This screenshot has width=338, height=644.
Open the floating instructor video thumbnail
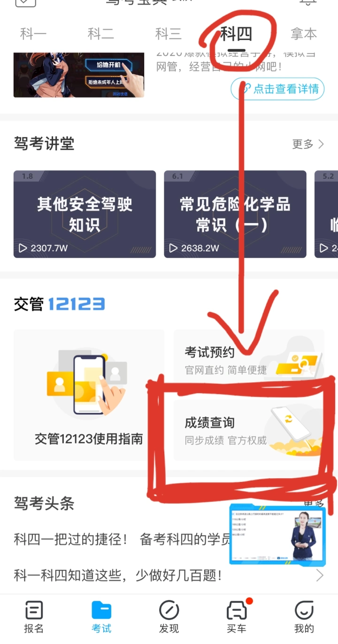click(277, 535)
